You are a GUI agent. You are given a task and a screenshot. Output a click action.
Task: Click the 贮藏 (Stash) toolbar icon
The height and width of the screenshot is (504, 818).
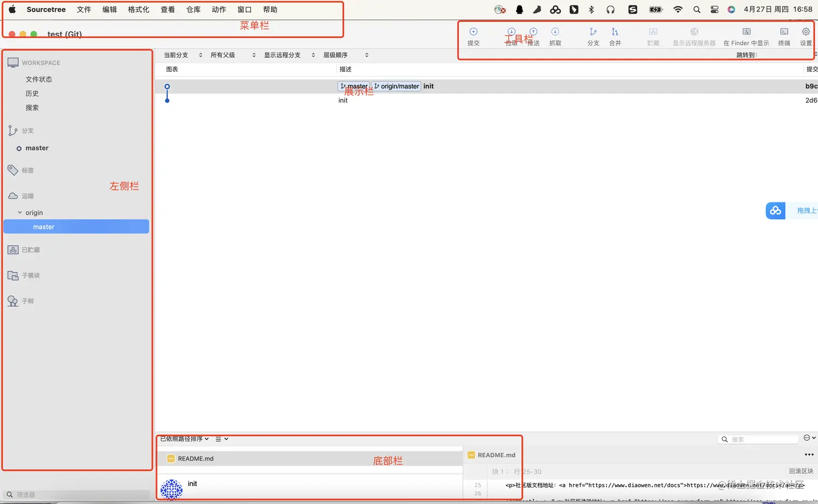(x=653, y=32)
